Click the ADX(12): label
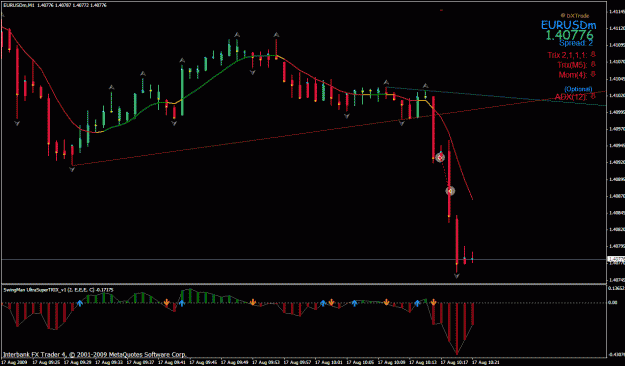 [x=571, y=97]
